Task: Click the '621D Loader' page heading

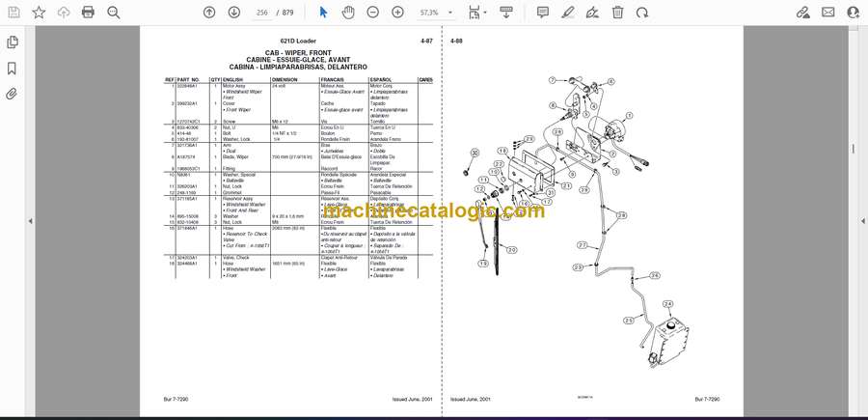Action: (298, 41)
